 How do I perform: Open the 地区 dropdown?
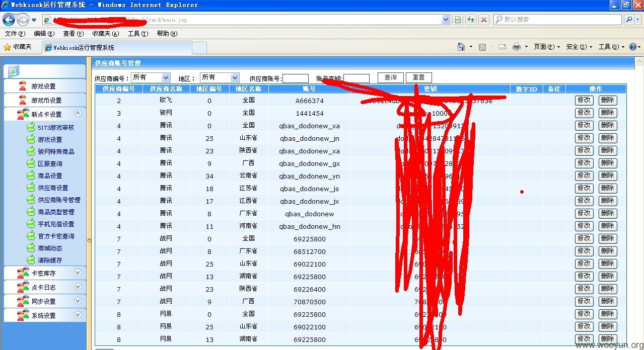click(220, 77)
